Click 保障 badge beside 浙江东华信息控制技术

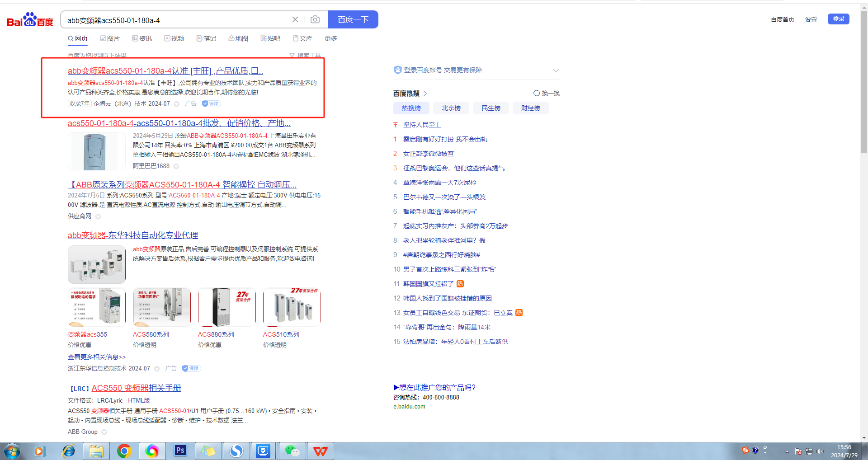[x=191, y=368]
